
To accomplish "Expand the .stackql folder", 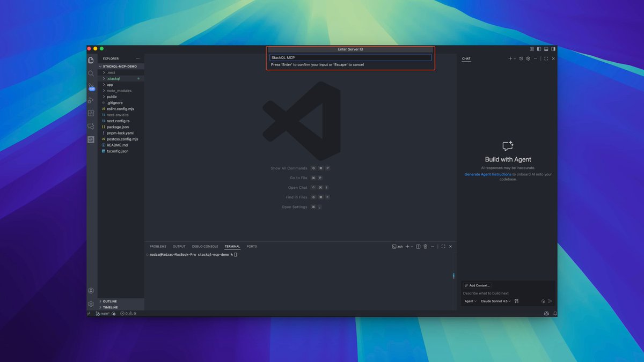I will pos(121,79).
